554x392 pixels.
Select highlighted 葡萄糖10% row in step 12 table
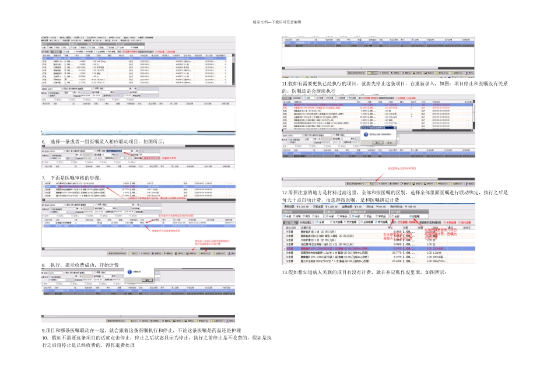point(378,249)
